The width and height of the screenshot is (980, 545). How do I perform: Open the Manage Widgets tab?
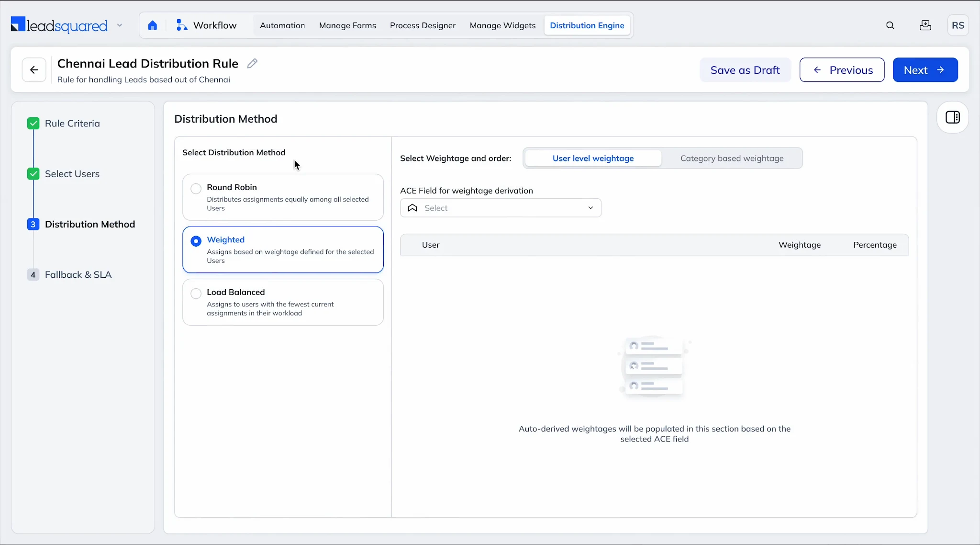click(x=502, y=25)
